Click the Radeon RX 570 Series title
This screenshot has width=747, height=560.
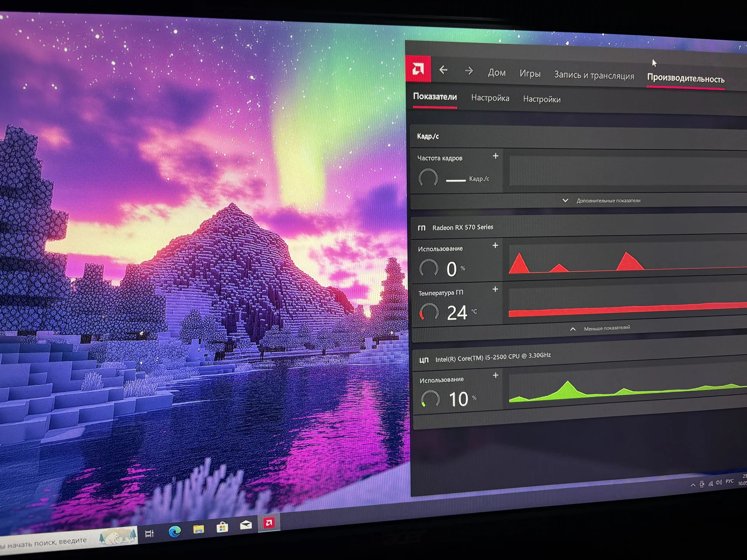coord(463,227)
